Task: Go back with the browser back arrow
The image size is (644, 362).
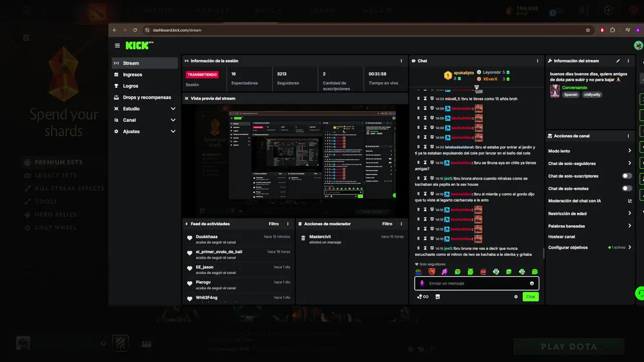Action: click(x=115, y=30)
